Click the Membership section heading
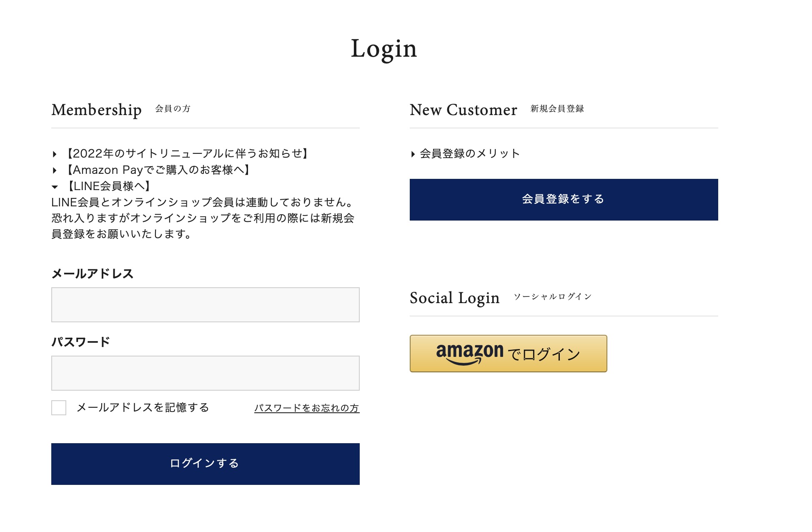 pos(96,110)
